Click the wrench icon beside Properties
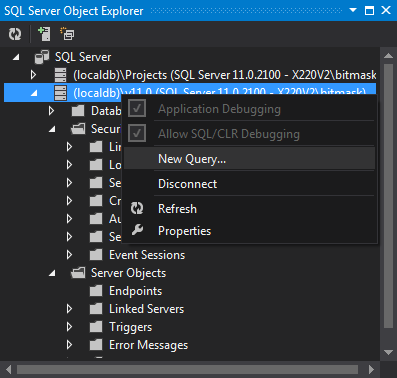This screenshot has height=378, width=397. click(x=137, y=230)
